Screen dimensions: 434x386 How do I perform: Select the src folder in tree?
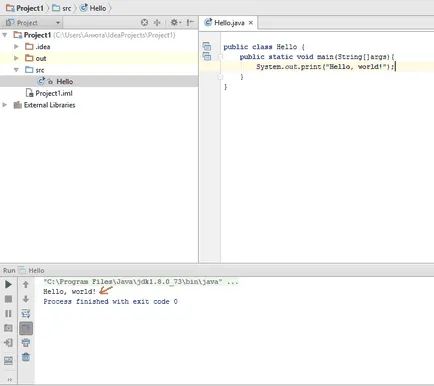click(x=40, y=70)
